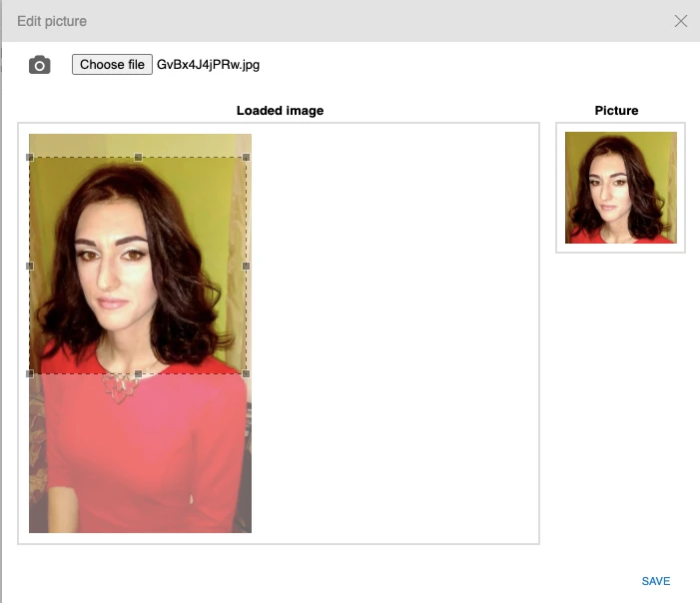Click the dimmed image area below the crop
The image size is (700, 603).
(x=140, y=459)
